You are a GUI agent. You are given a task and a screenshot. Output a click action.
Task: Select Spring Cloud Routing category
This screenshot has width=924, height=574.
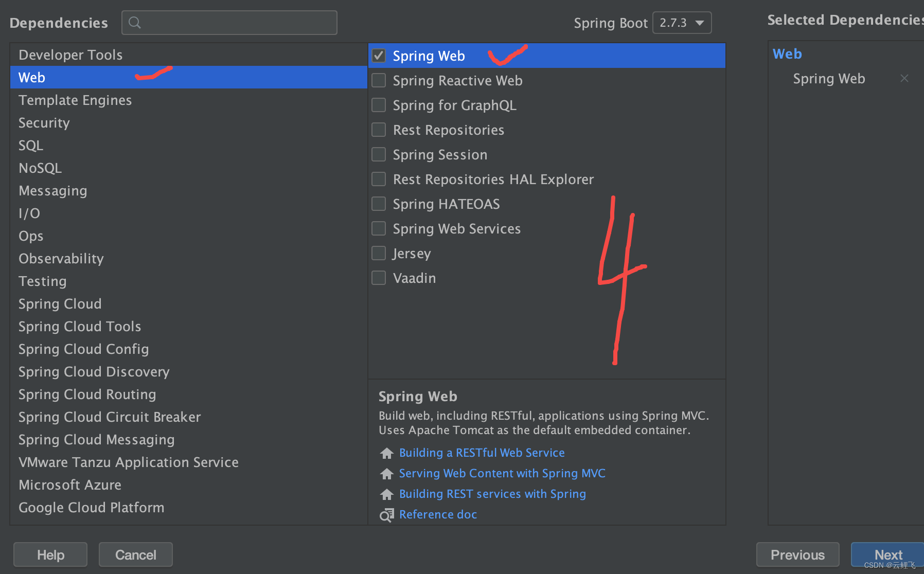point(188,394)
